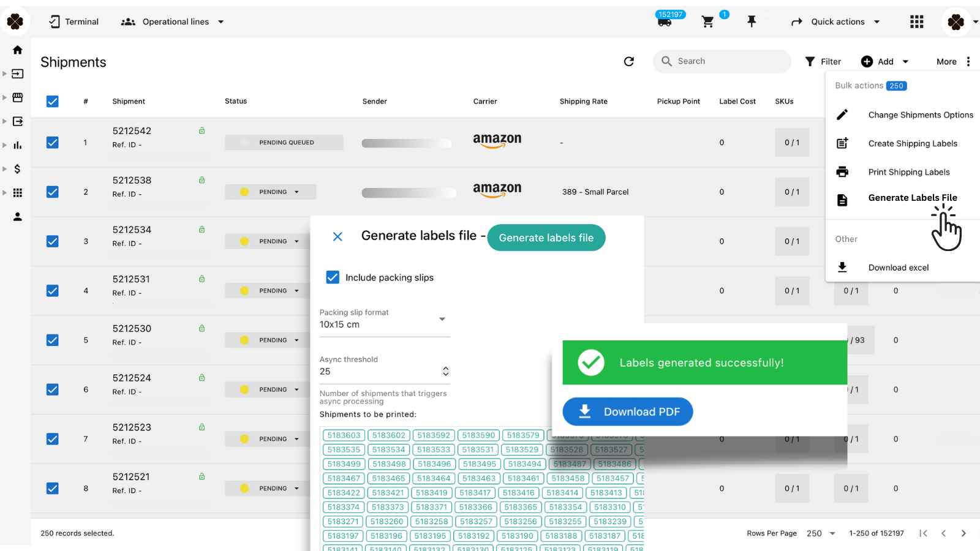This screenshot has width=980, height=551.
Task: Click the refresh shipments icon
Action: (x=628, y=61)
